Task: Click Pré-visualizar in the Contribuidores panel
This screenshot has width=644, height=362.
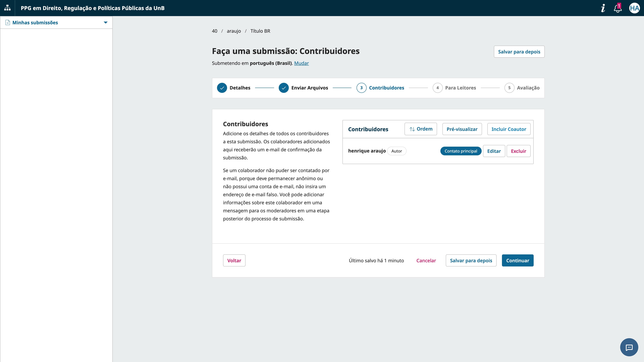Action: pyautogui.click(x=462, y=129)
